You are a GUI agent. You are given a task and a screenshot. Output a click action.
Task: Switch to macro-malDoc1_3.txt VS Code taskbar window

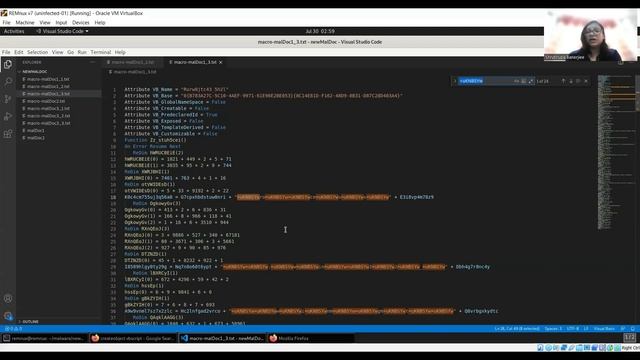click(222, 338)
